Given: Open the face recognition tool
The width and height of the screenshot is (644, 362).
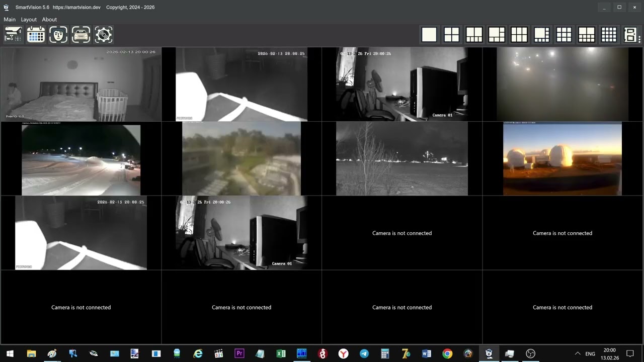Looking at the screenshot, I should click(x=58, y=35).
